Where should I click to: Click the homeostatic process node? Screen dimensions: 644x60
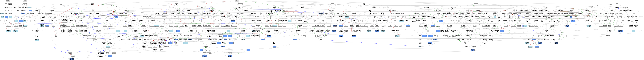point(364,4)
